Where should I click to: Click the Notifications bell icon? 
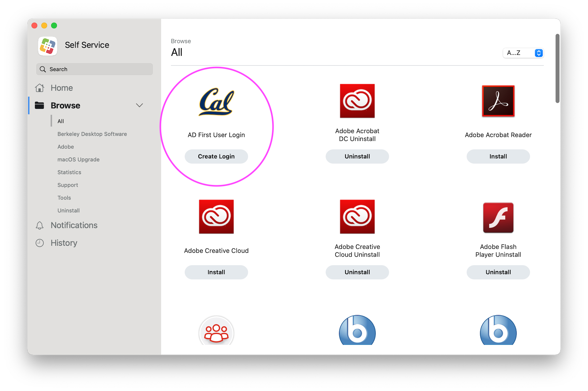coord(40,225)
